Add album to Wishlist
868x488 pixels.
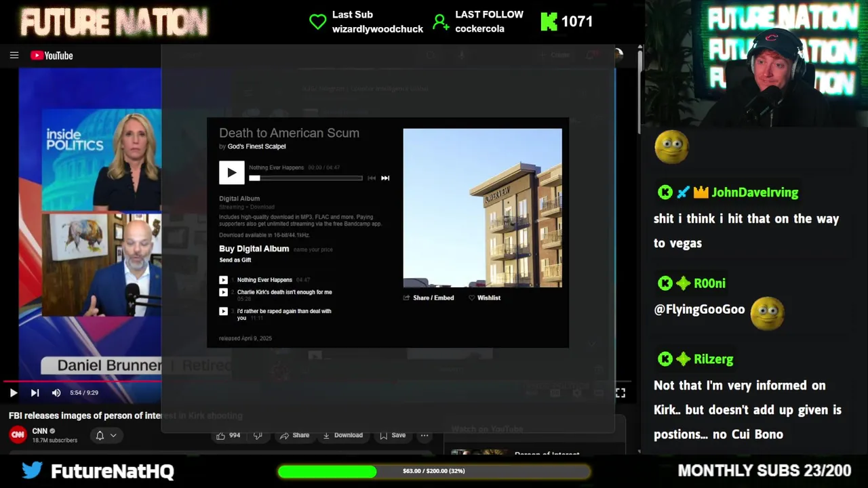click(484, 298)
